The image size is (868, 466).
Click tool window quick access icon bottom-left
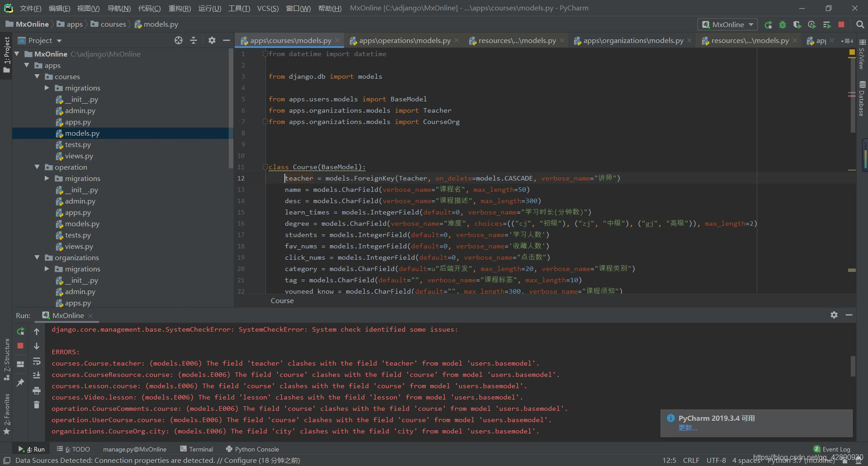click(6, 461)
